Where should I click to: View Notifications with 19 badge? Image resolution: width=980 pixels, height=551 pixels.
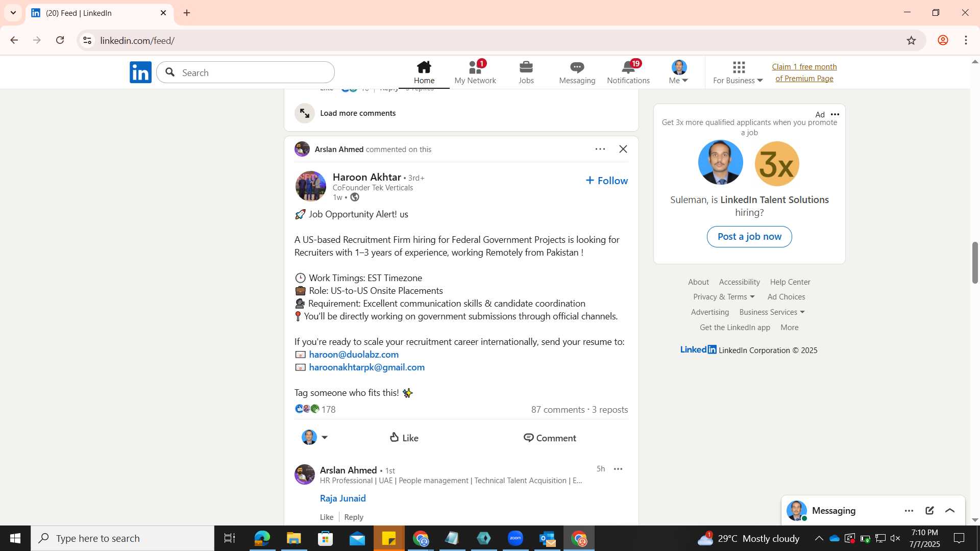coord(628,72)
